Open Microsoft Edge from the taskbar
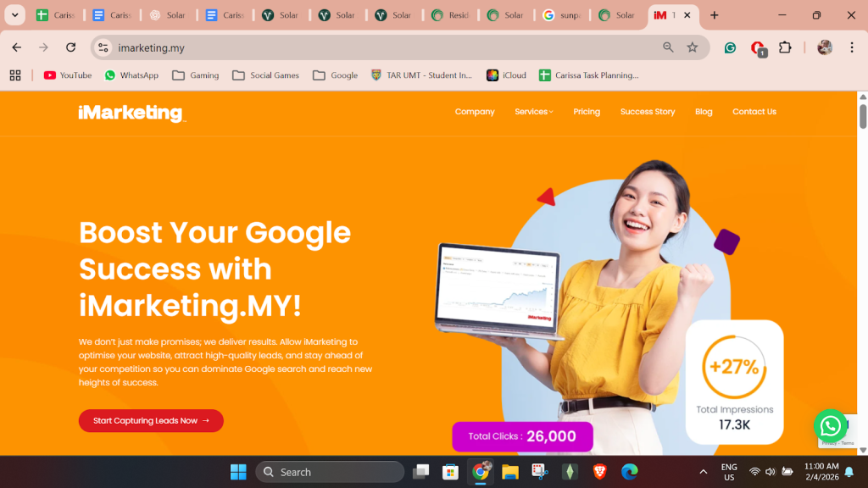Screen dimensions: 868x488 tap(630, 472)
